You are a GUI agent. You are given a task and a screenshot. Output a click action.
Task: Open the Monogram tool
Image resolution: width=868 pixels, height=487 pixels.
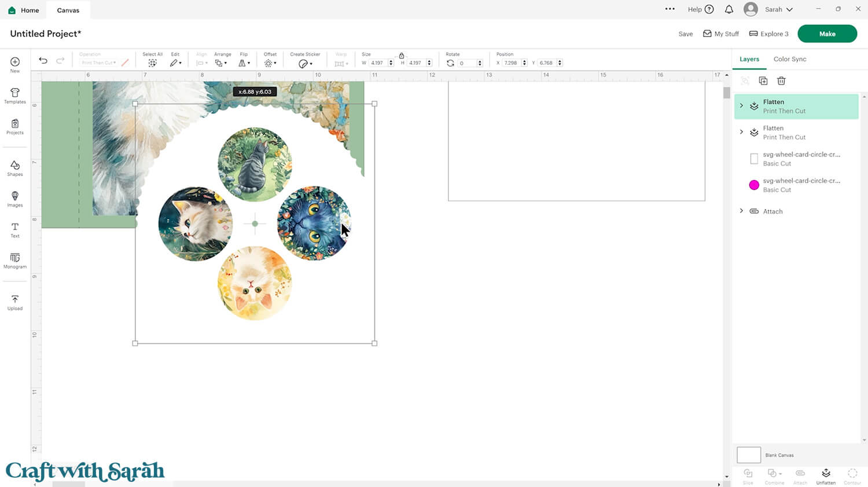15,261
